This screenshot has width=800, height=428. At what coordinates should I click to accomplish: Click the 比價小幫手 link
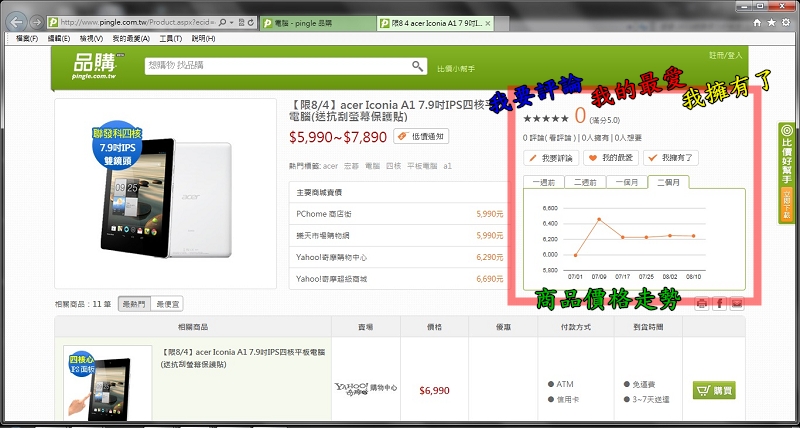coord(456,68)
